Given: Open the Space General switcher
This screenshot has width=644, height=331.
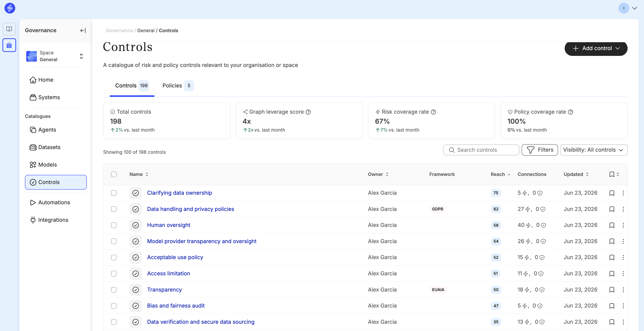Looking at the screenshot, I should click(x=55, y=56).
